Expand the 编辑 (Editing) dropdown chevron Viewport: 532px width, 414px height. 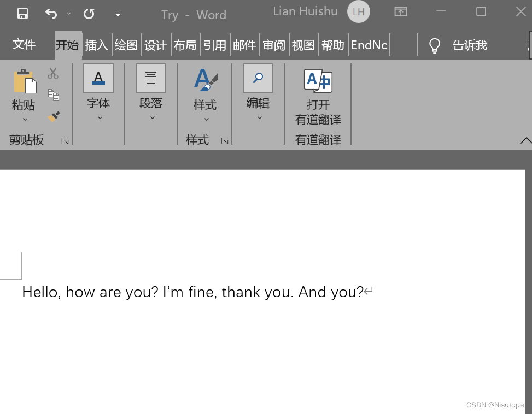point(260,117)
